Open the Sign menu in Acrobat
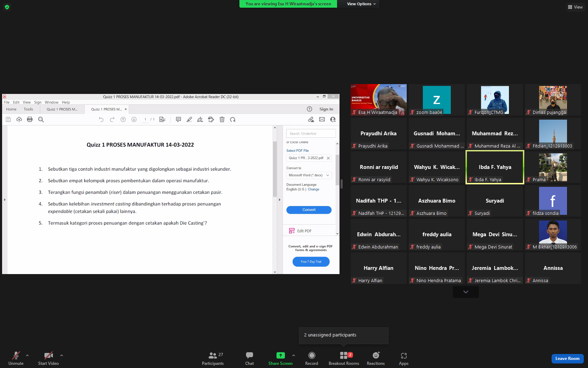Viewport: 588px width, 368px height. pyautogui.click(x=38, y=102)
